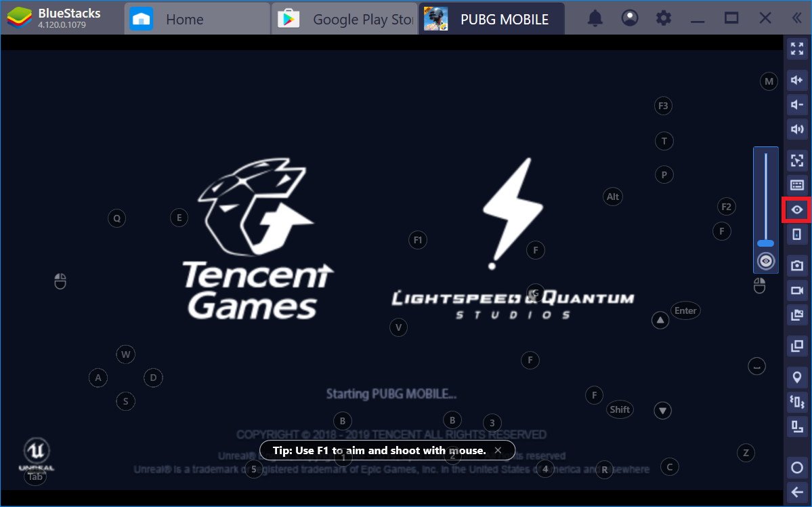This screenshot has height=507, width=812.
Task: Click the R key overlay
Action: [x=604, y=470]
